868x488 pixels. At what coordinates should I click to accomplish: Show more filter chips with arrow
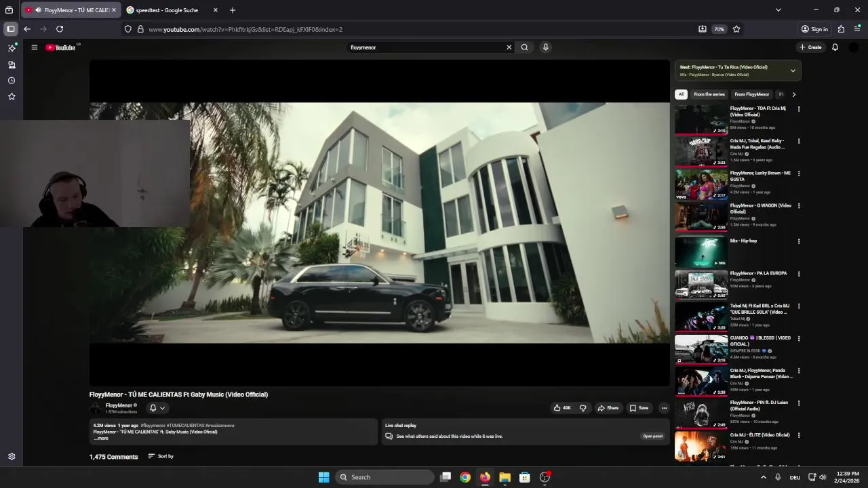794,94
